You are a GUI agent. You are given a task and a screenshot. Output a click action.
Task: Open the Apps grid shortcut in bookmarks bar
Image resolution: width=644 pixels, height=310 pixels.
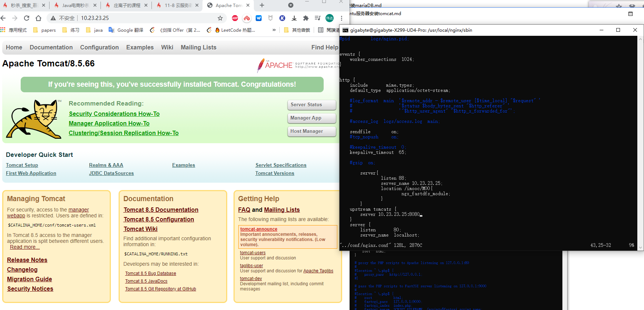tap(3, 30)
